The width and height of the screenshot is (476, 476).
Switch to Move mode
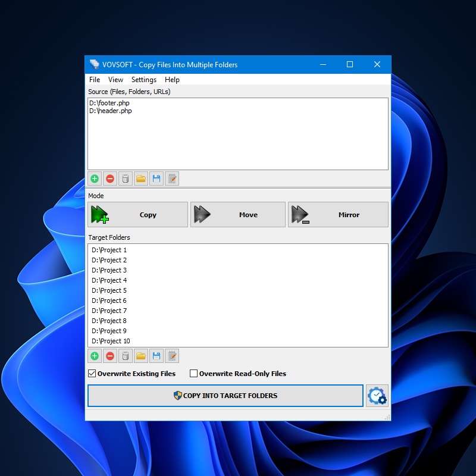click(237, 214)
